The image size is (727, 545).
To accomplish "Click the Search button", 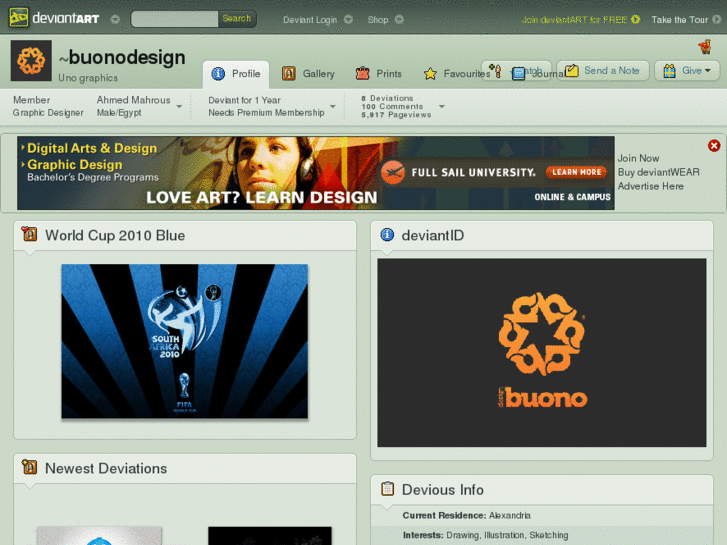I will click(x=236, y=19).
